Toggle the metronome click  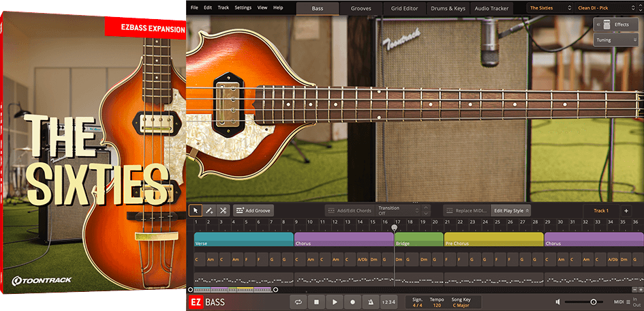(370, 302)
